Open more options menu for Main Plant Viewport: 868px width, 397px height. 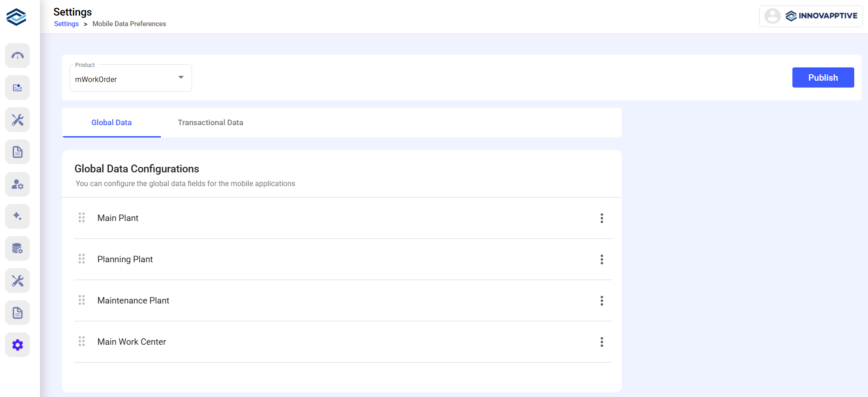click(x=602, y=218)
